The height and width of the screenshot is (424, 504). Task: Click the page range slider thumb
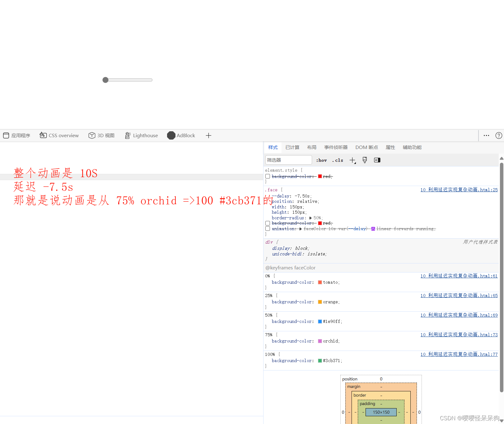click(x=105, y=80)
